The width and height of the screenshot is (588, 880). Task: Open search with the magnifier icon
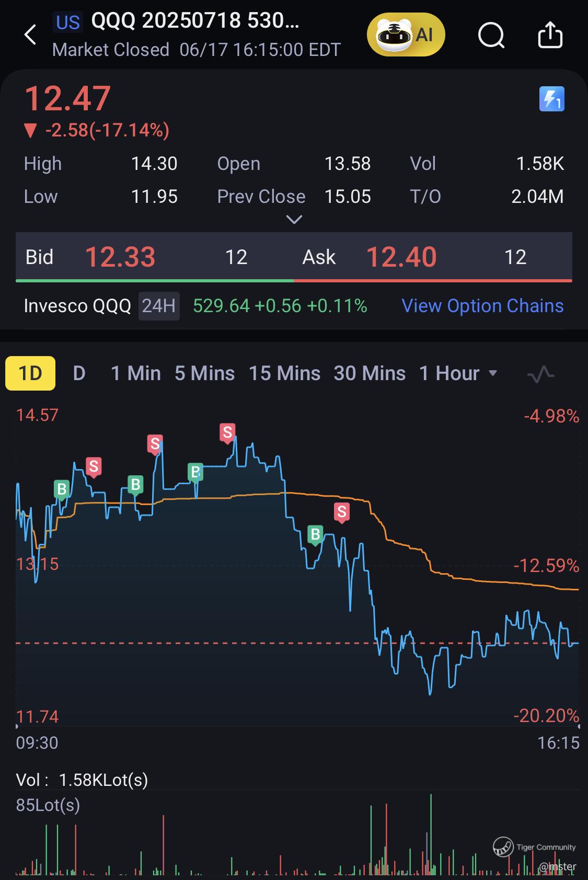[x=491, y=35]
